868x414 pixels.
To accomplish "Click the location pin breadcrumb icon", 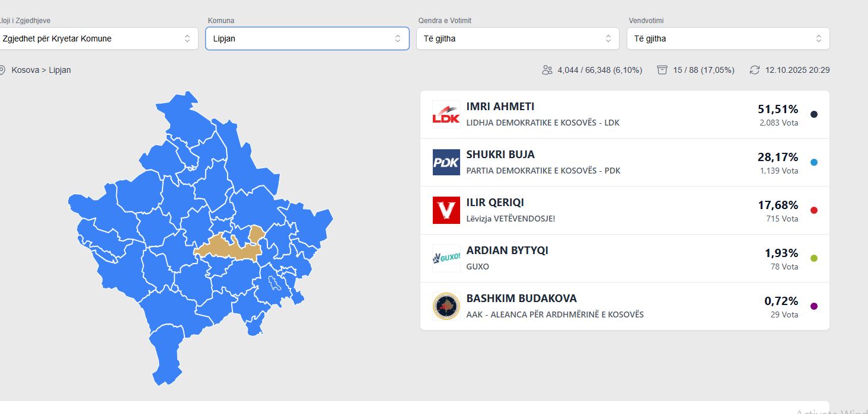I will pyautogui.click(x=17, y=70).
